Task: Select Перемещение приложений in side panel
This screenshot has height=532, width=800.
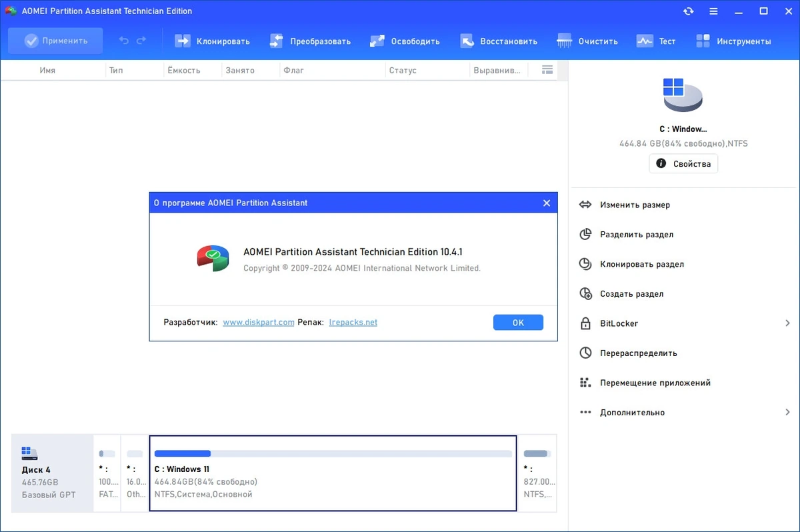Action: 655,383
